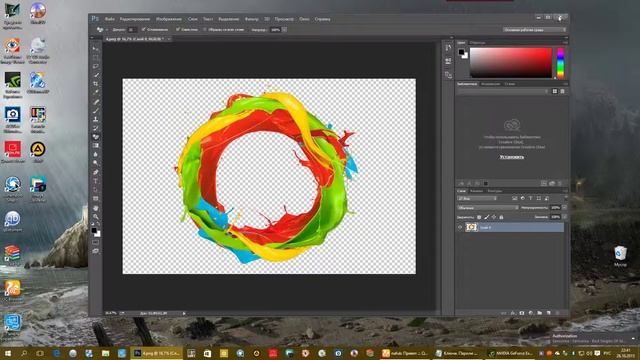Open the Filter menu
Screen dimensions: 640x360
pyautogui.click(x=251, y=19)
